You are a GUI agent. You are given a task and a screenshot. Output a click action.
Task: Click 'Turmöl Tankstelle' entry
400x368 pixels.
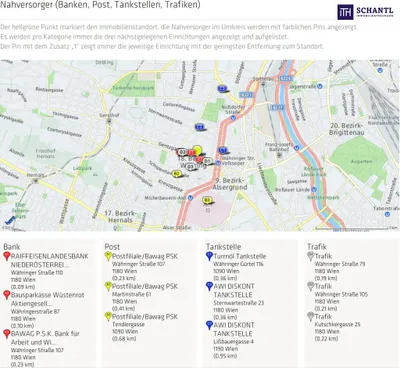[x=240, y=256]
